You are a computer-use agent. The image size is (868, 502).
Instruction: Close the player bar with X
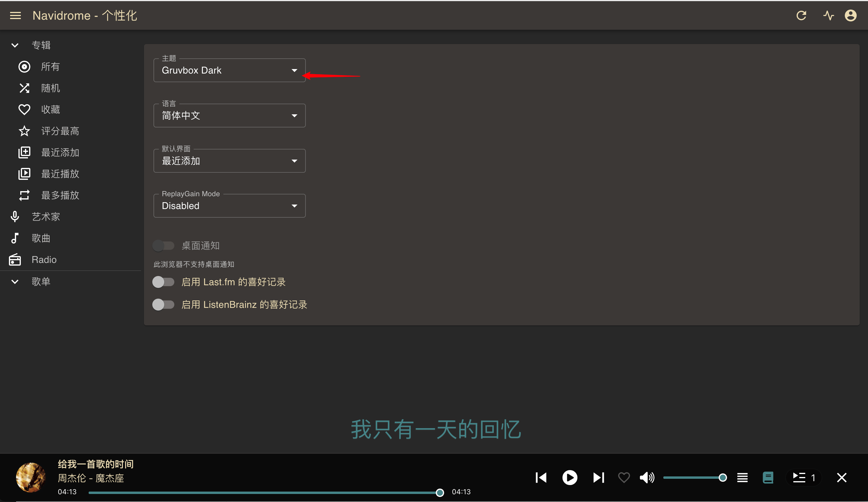(x=842, y=478)
